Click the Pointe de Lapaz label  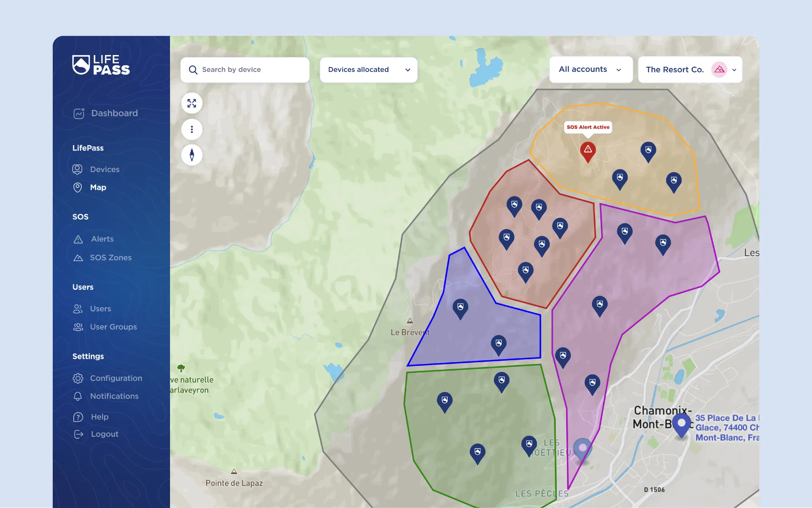234,483
